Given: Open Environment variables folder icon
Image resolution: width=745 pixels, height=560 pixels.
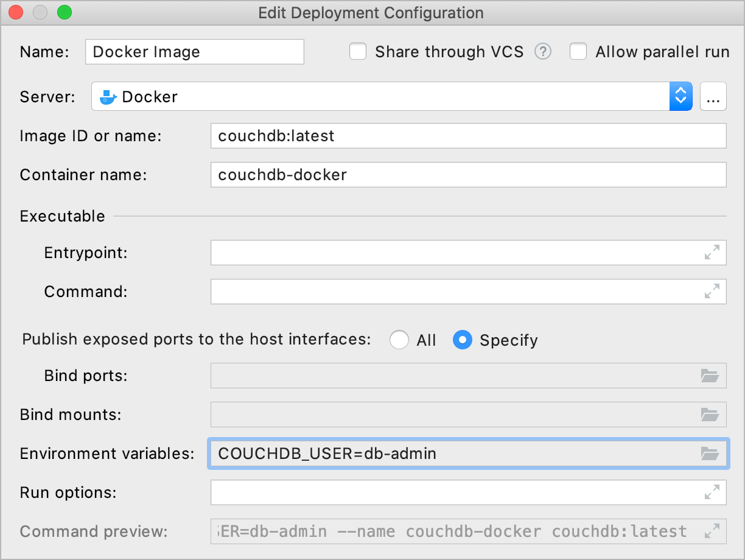Looking at the screenshot, I should [710, 453].
